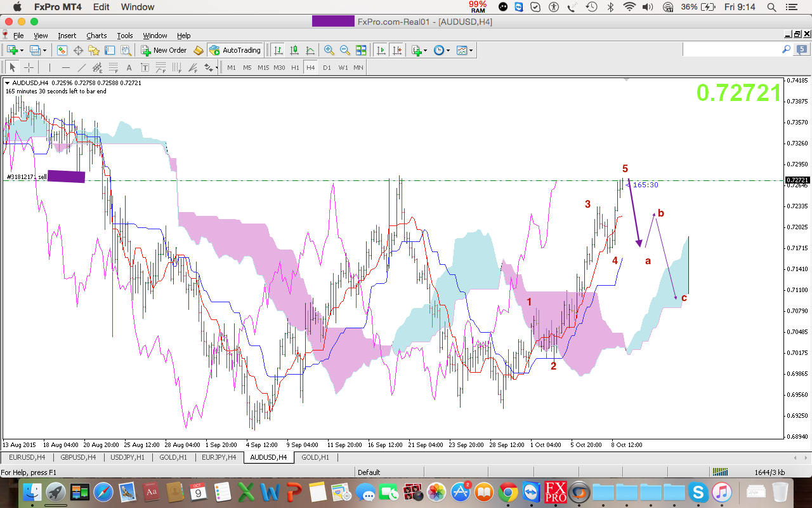Click the search field in the toolbar
Image resolution: width=812 pixels, height=508 pixels.
click(x=736, y=50)
